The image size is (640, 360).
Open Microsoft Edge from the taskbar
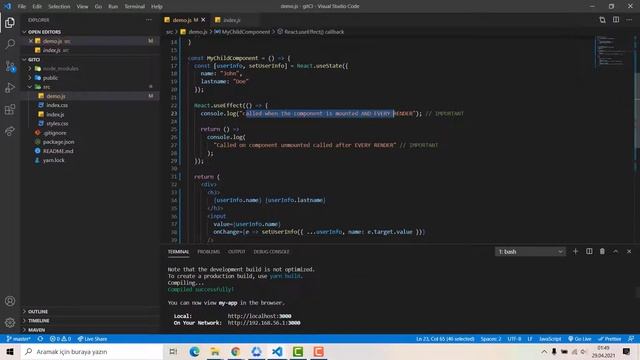click(x=194, y=351)
